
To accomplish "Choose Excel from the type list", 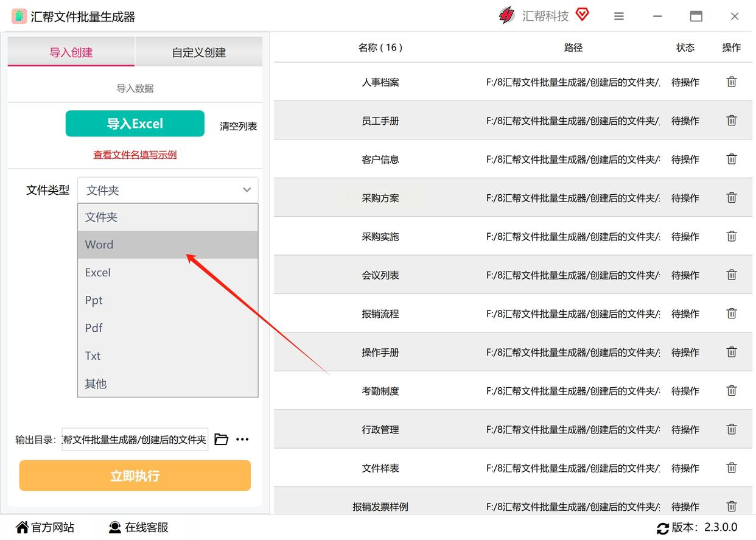I will click(x=168, y=273).
